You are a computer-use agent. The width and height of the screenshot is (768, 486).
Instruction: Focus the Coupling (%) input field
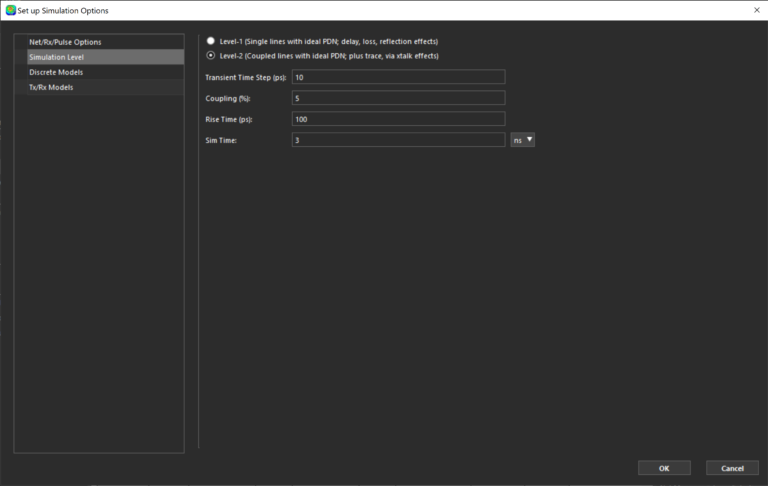(398, 98)
